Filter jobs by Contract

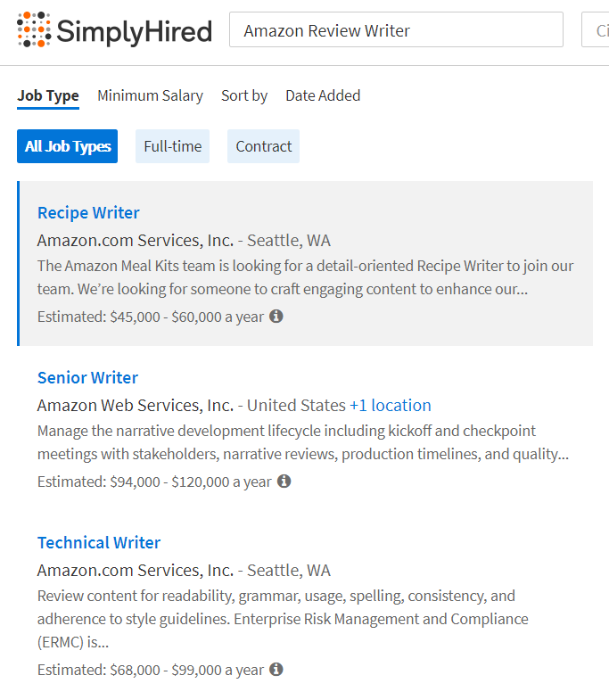click(x=263, y=146)
